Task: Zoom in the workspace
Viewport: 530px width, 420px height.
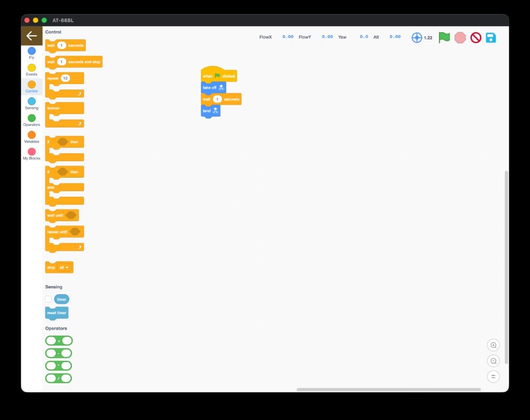Action: click(493, 345)
